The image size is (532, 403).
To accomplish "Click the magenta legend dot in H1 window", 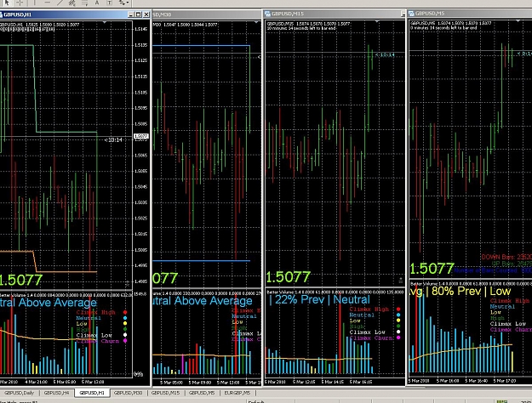I will tap(125, 341).
